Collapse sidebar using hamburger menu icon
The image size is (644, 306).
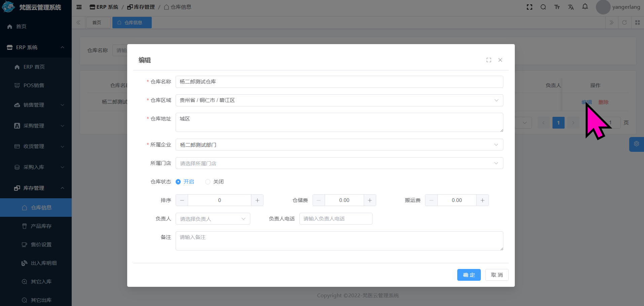(79, 7)
